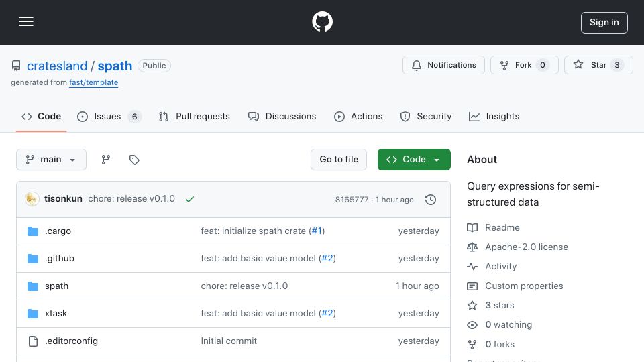Open the cratesland owner link
This screenshot has width=644, height=362.
pyautogui.click(x=57, y=66)
